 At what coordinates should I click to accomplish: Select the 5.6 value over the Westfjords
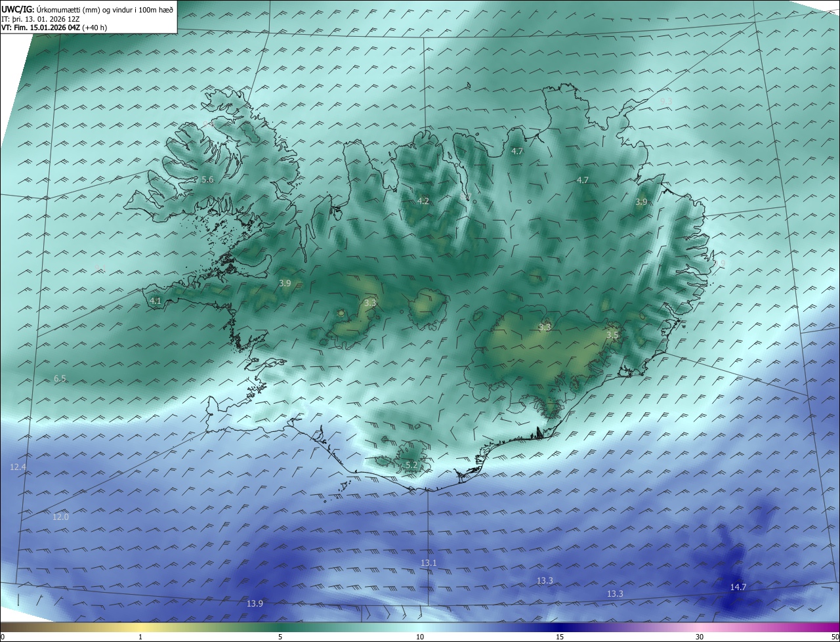[x=207, y=180]
